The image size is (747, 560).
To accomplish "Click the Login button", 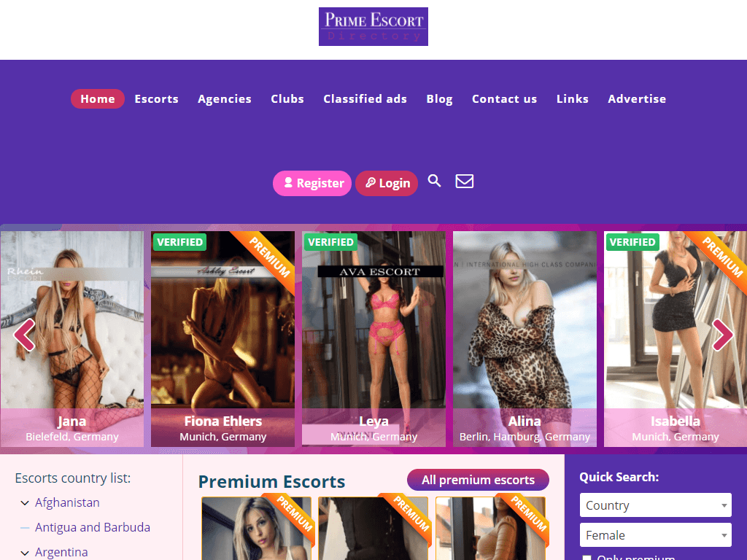I will pyautogui.click(x=387, y=183).
